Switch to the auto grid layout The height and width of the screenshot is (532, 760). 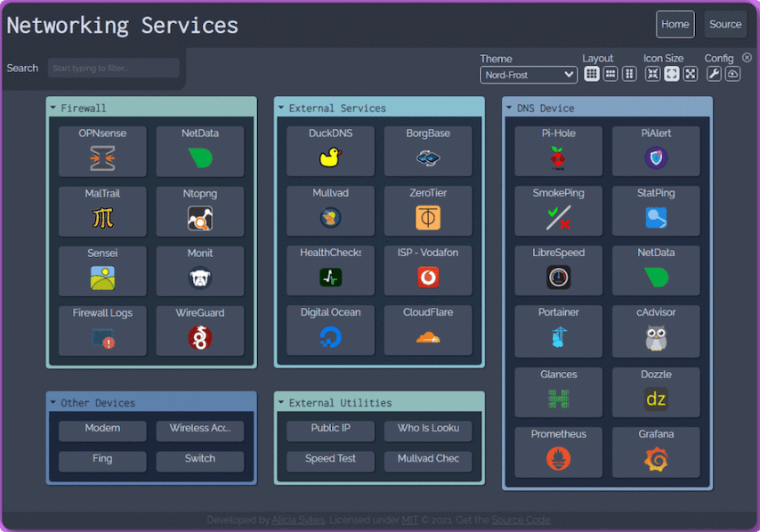(x=592, y=74)
